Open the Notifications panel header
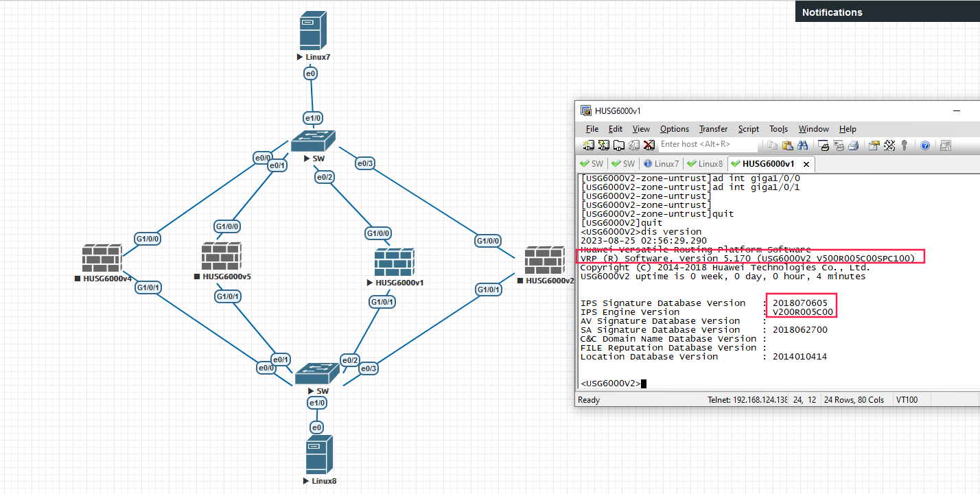Viewport: 980px width, 494px height. click(887, 12)
